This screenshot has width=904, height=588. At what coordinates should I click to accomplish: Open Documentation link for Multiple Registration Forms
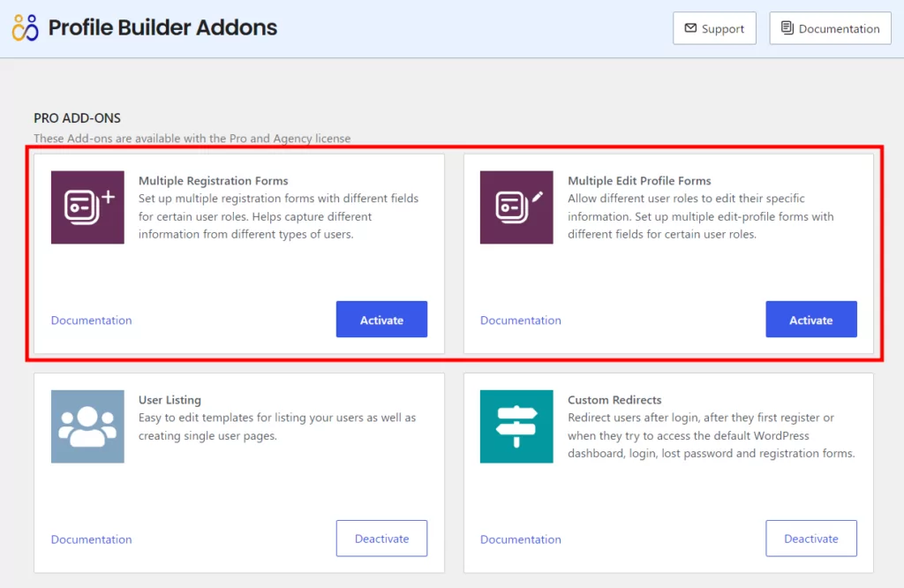tap(91, 320)
